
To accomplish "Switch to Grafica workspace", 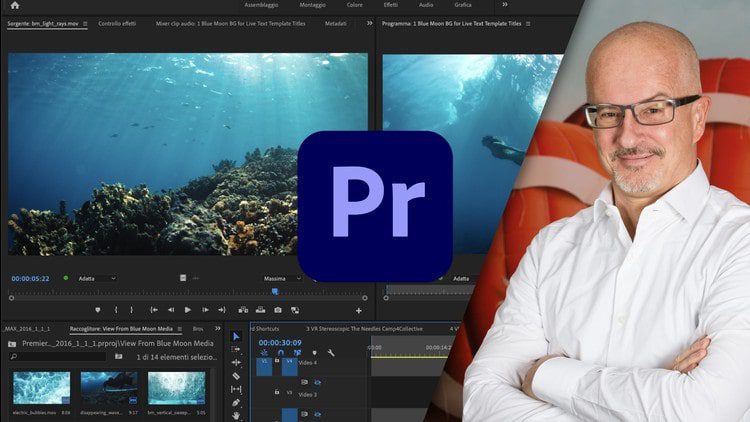I will click(x=463, y=5).
